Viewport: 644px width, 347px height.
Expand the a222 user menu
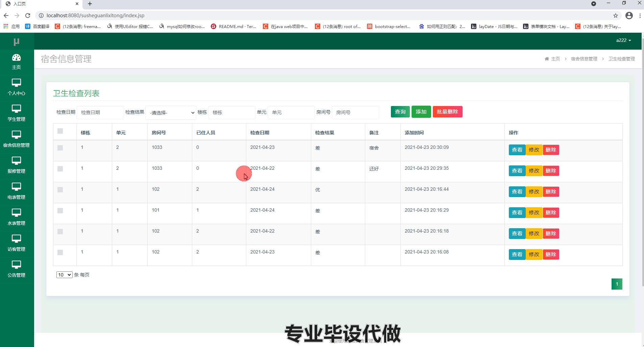coord(623,40)
